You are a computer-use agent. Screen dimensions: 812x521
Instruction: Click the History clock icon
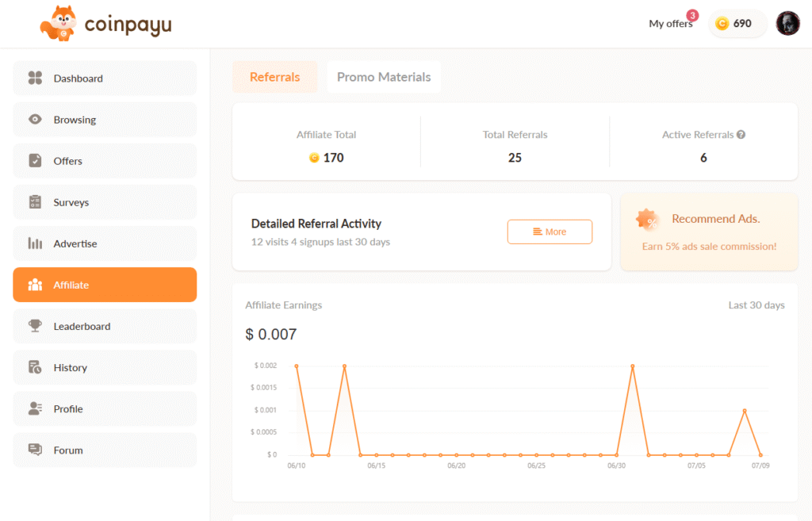(x=35, y=367)
